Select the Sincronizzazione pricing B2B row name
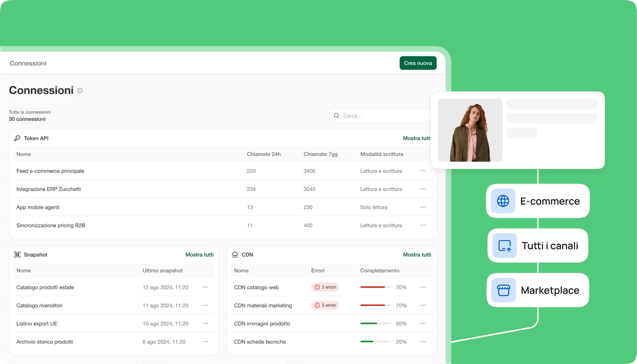The height and width of the screenshot is (364, 637). pos(51,225)
